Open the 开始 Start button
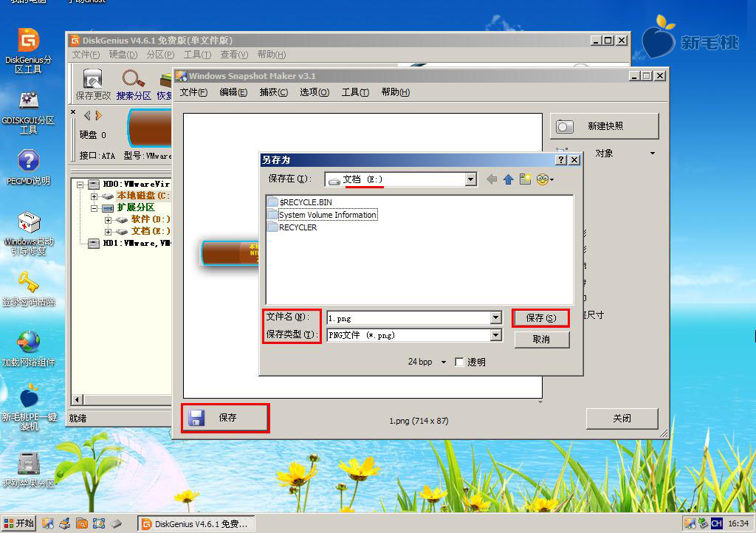756x533 pixels. click(x=18, y=523)
